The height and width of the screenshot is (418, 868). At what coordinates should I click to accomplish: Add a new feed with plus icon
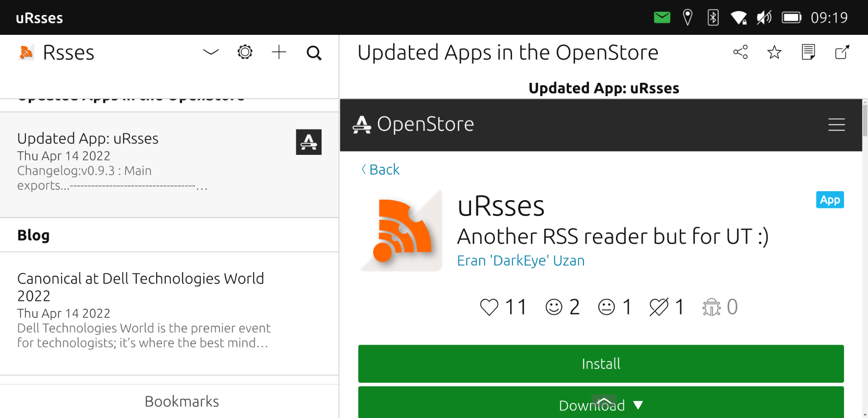coord(279,52)
